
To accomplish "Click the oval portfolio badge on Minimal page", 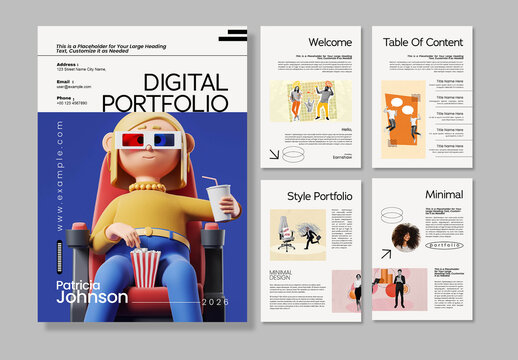I will (444, 245).
